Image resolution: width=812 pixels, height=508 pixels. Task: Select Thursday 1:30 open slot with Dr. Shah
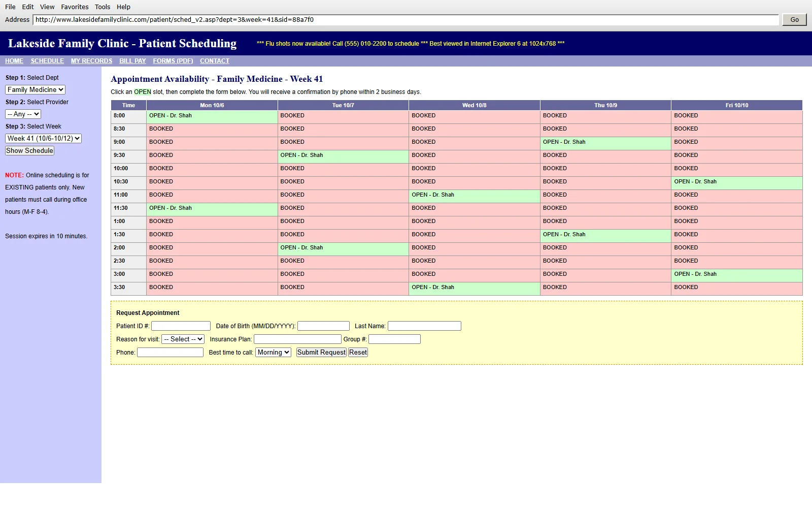(605, 236)
